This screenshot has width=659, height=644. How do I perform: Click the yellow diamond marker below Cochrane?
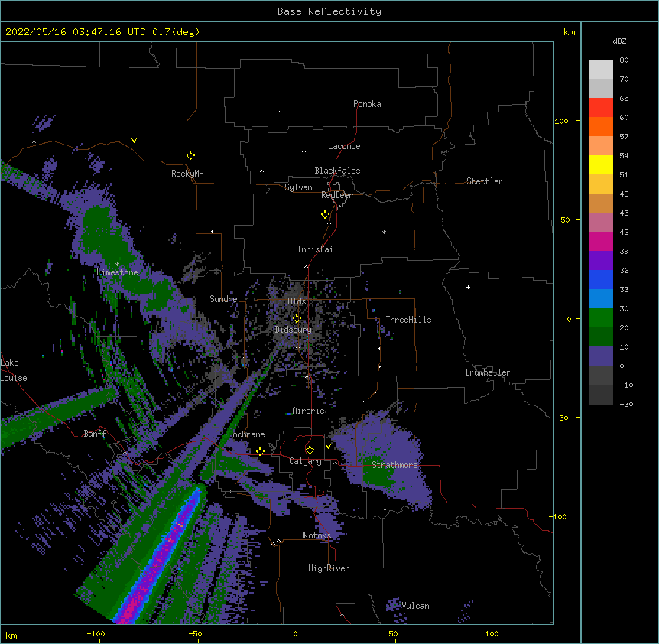tap(260, 451)
